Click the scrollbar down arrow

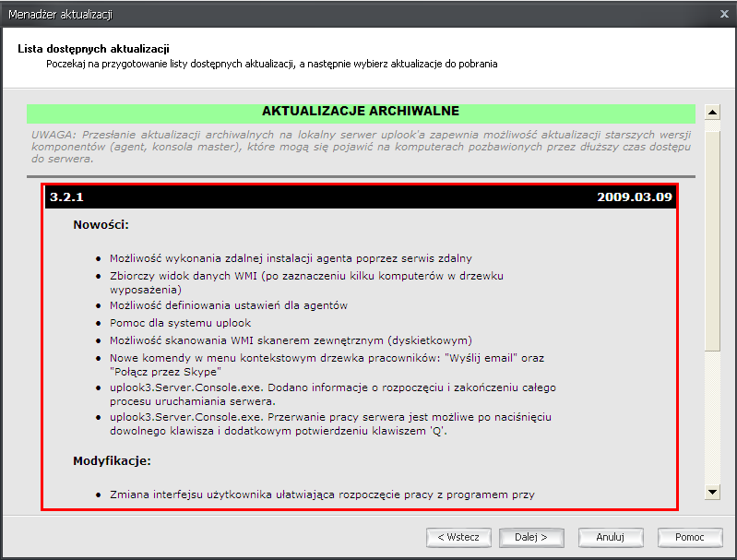(x=713, y=493)
